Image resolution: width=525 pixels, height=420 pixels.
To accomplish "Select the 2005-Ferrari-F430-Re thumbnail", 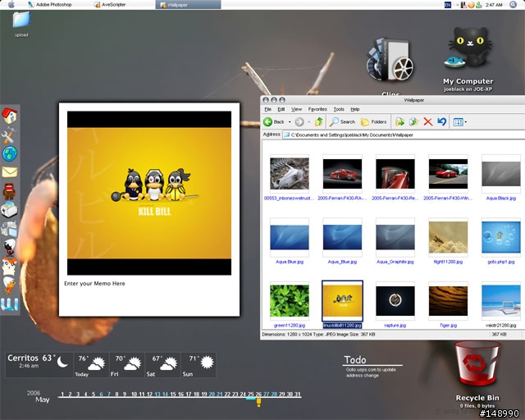I will pyautogui.click(x=395, y=174).
